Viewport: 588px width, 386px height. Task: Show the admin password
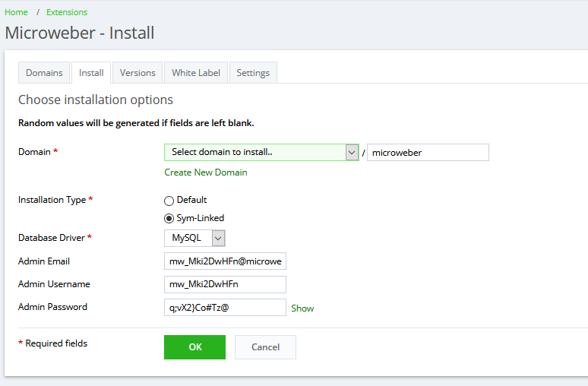coord(302,308)
